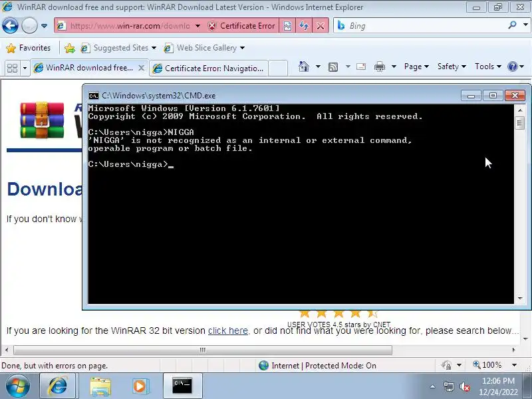Click the Read Mail icon
Screen dimensions: 532x399
[361, 66]
